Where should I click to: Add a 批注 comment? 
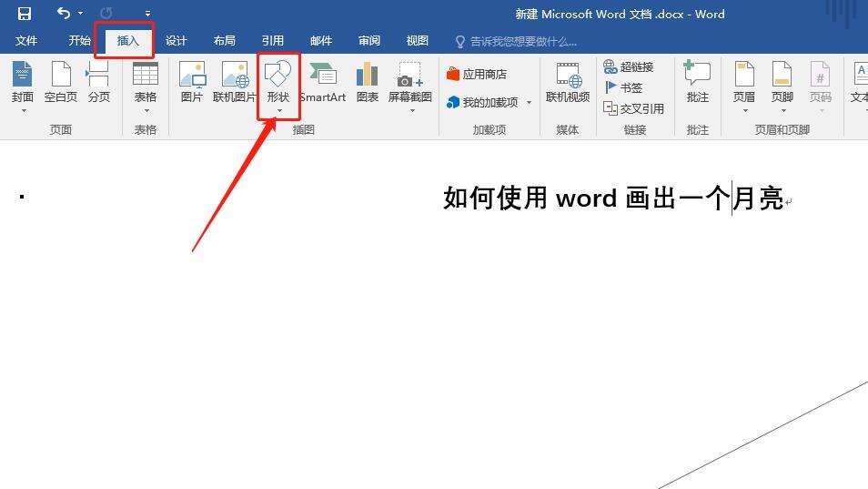click(698, 82)
